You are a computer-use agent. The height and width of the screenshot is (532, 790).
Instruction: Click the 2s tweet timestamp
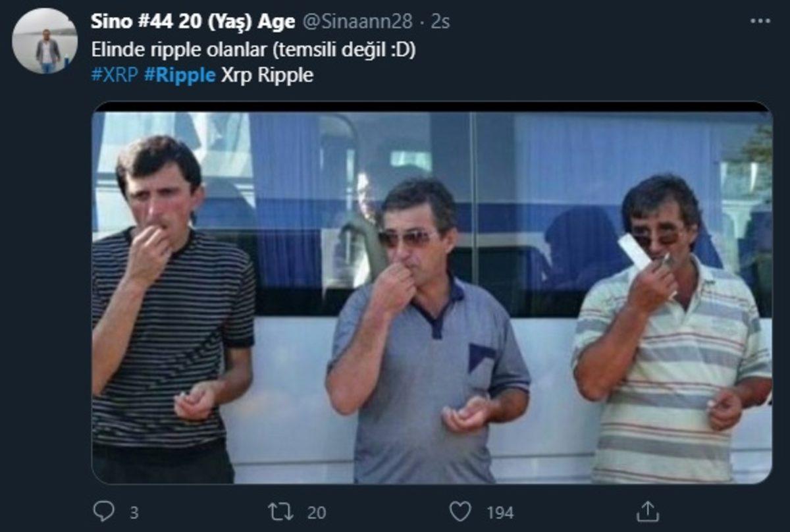click(440, 21)
